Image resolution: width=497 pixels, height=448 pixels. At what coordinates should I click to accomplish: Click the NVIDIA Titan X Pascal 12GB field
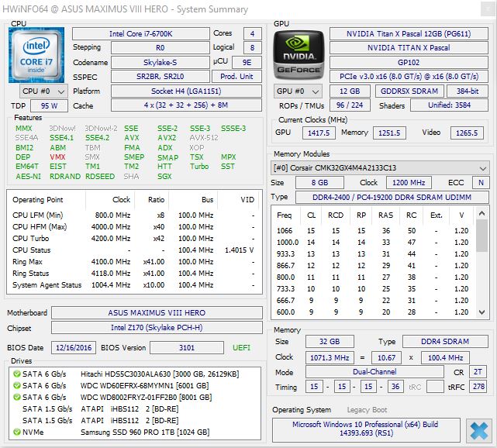point(409,34)
